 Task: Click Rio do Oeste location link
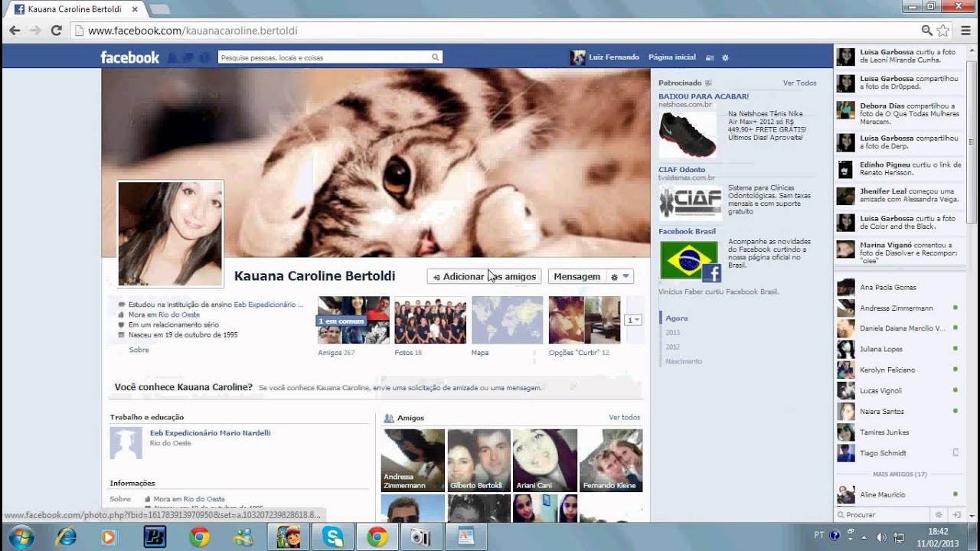pos(179,315)
